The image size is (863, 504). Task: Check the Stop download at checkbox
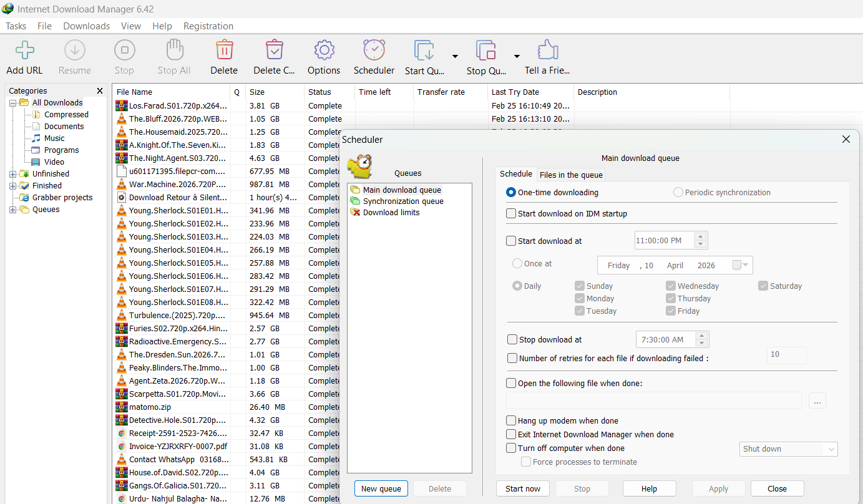click(512, 339)
